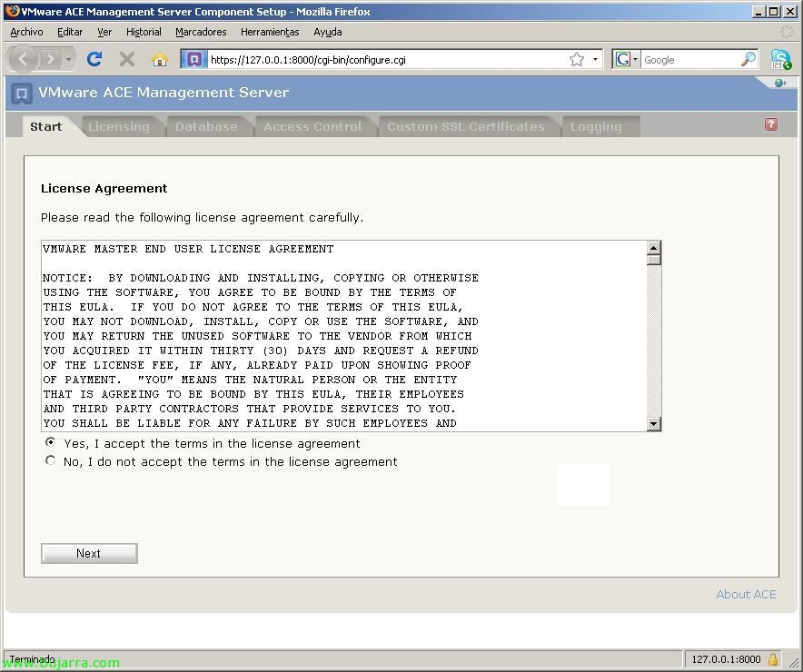Select No, I do not accept the terms
This screenshot has height=672, width=803.
click(x=50, y=460)
